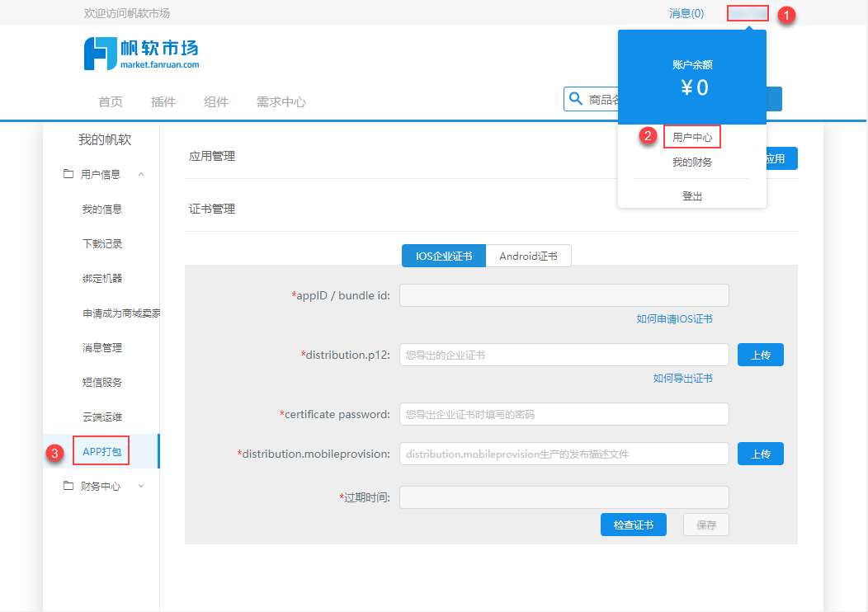The height and width of the screenshot is (612, 868).
Task: Click the search magnifier icon
Action: [x=576, y=99]
